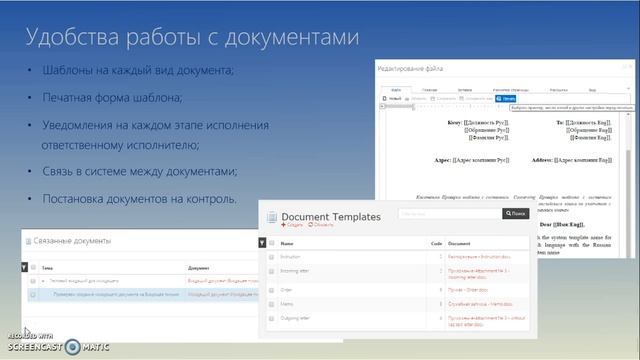Click the search input field in Document Templates
The width and height of the screenshot is (640, 360).
(450, 213)
